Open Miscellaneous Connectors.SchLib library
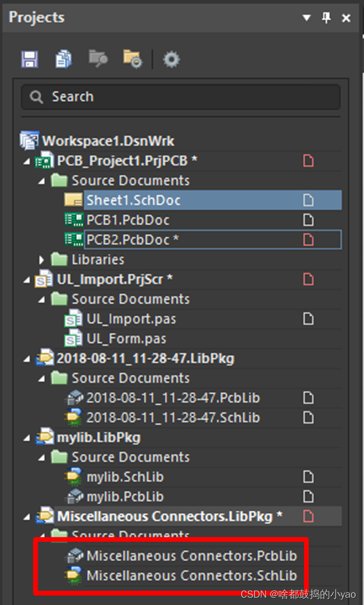The width and height of the screenshot is (364, 605). click(x=191, y=575)
